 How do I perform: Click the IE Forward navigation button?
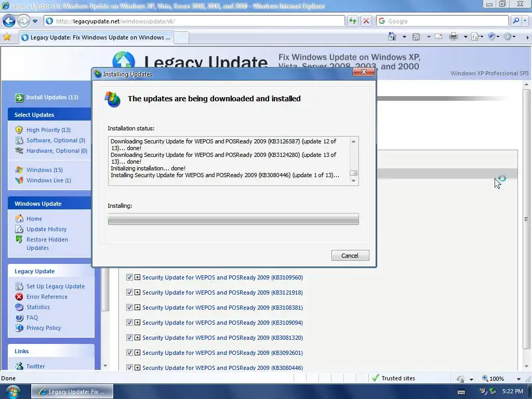point(23,21)
